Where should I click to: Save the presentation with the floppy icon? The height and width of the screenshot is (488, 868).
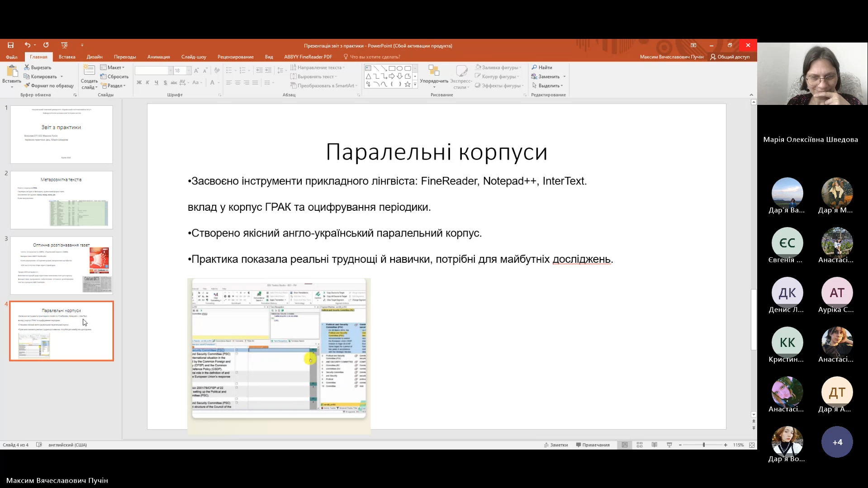click(x=10, y=45)
